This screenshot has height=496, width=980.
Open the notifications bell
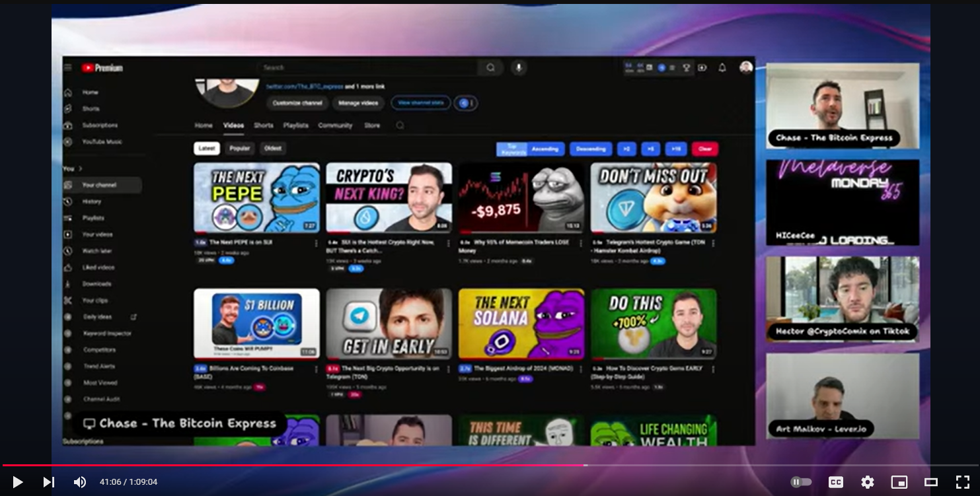[722, 67]
